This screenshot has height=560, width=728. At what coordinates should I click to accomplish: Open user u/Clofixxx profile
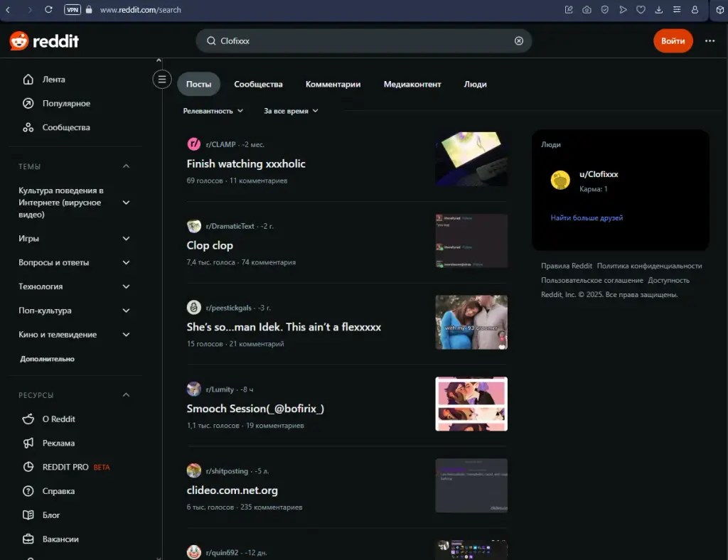pyautogui.click(x=599, y=174)
